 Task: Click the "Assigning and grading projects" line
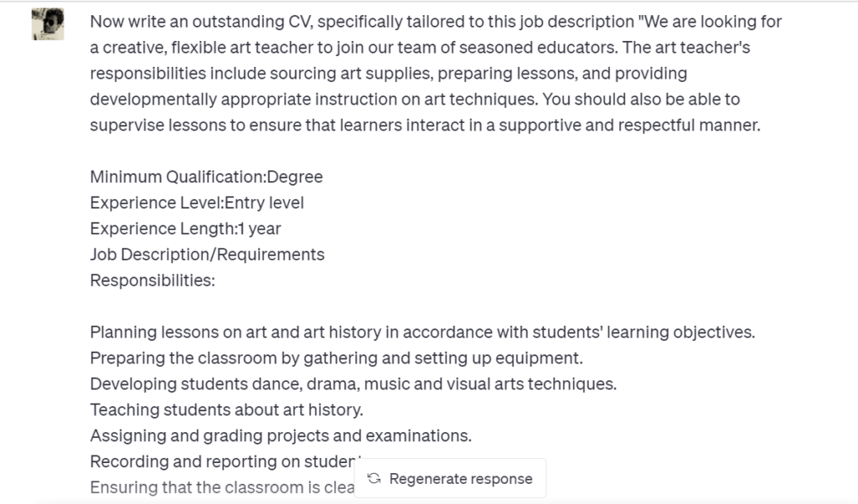[281, 436]
